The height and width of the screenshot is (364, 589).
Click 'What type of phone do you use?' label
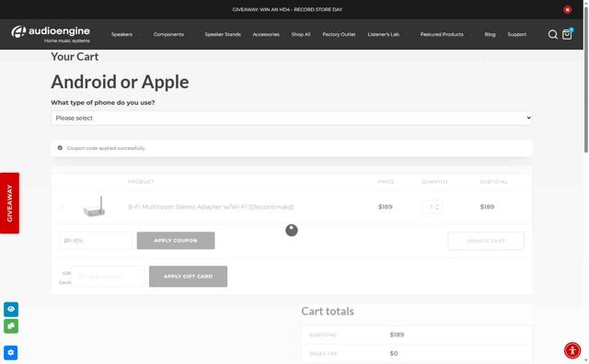(103, 102)
